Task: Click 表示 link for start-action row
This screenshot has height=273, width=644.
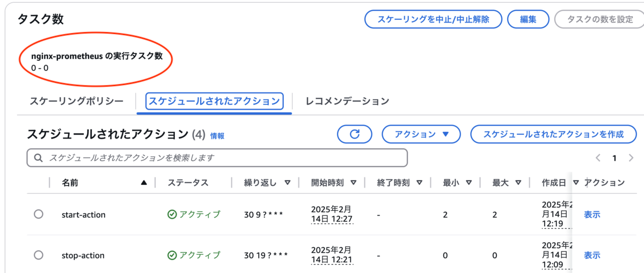Action: [592, 214]
